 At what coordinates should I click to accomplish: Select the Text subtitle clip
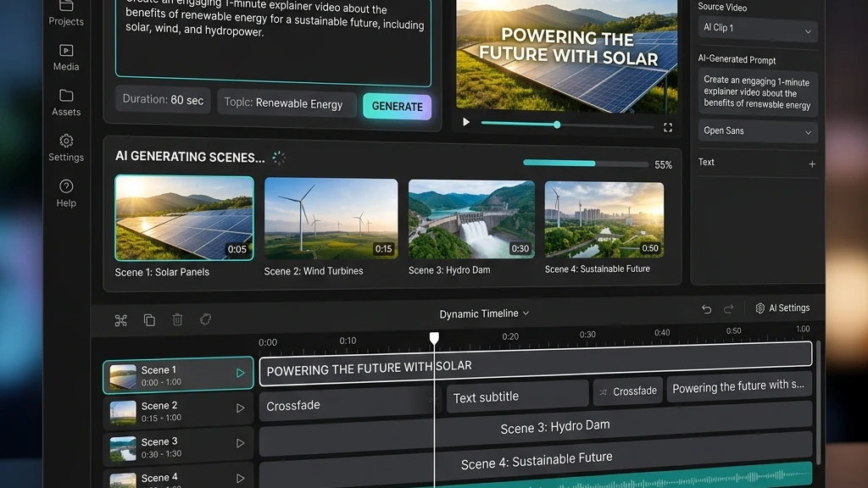click(x=518, y=396)
